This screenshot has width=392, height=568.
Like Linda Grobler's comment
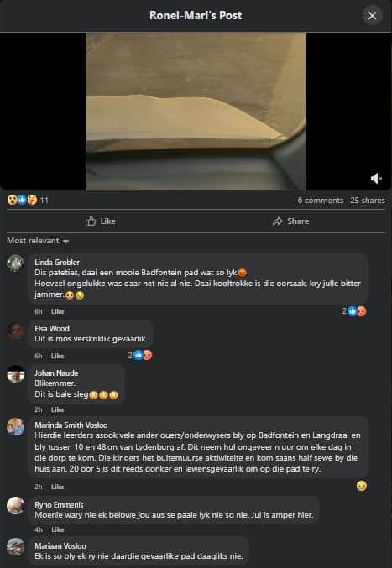point(58,311)
